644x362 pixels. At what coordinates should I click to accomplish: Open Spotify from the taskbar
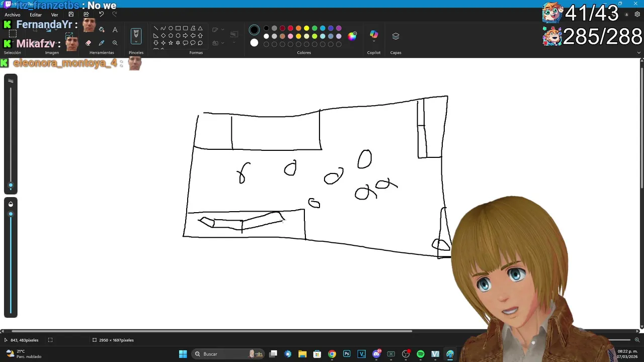click(421, 354)
